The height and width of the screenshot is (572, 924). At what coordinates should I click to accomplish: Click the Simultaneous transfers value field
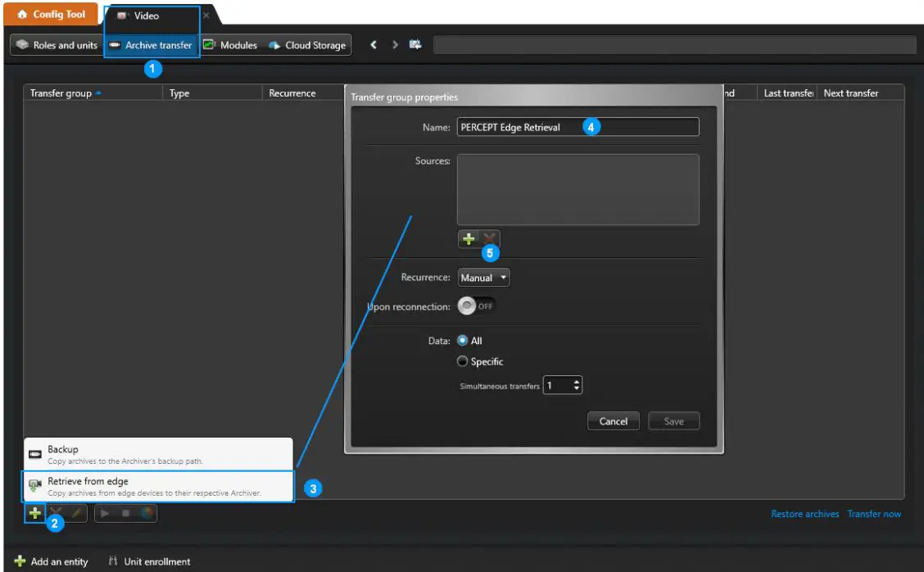click(558, 386)
